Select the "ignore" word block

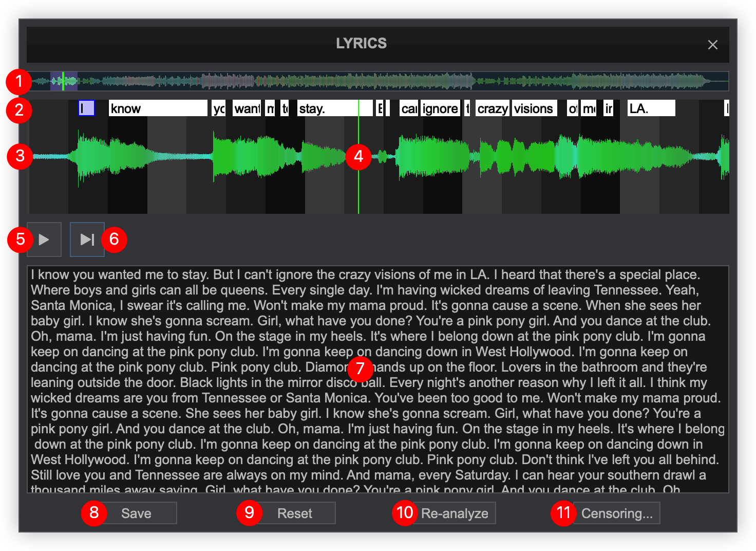point(440,108)
